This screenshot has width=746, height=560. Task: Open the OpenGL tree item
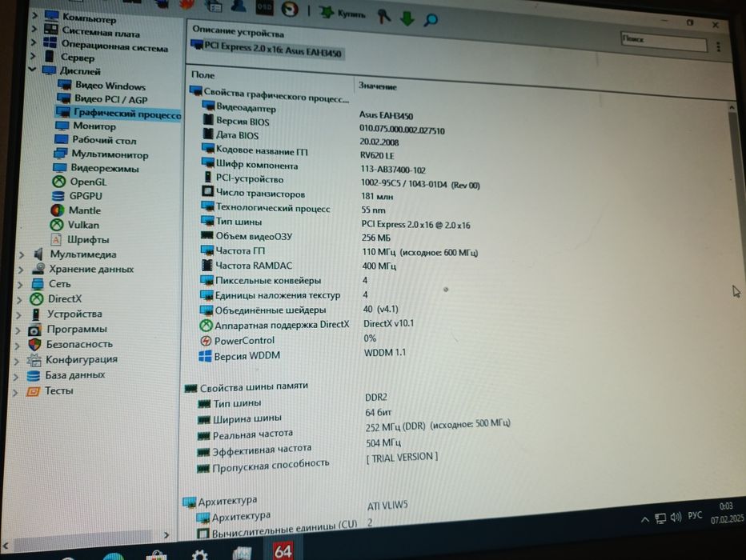(79, 182)
